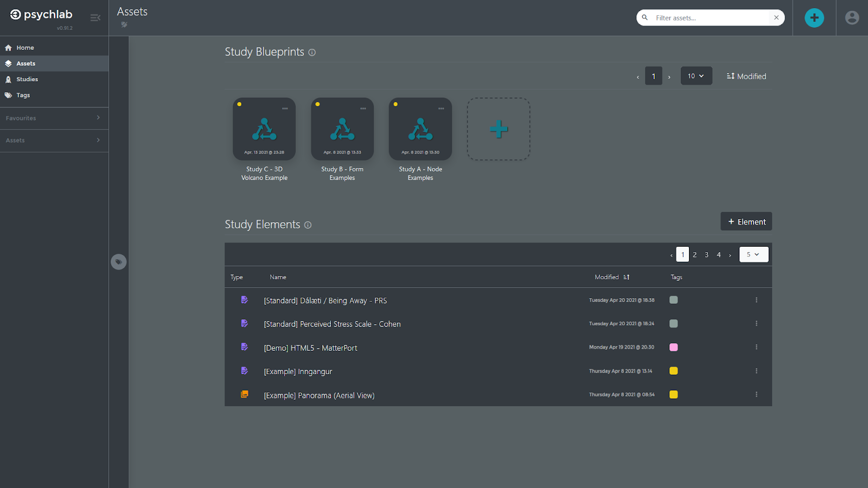868x488 pixels.
Task: Open the user account icon
Action: pyautogui.click(x=851, y=17)
